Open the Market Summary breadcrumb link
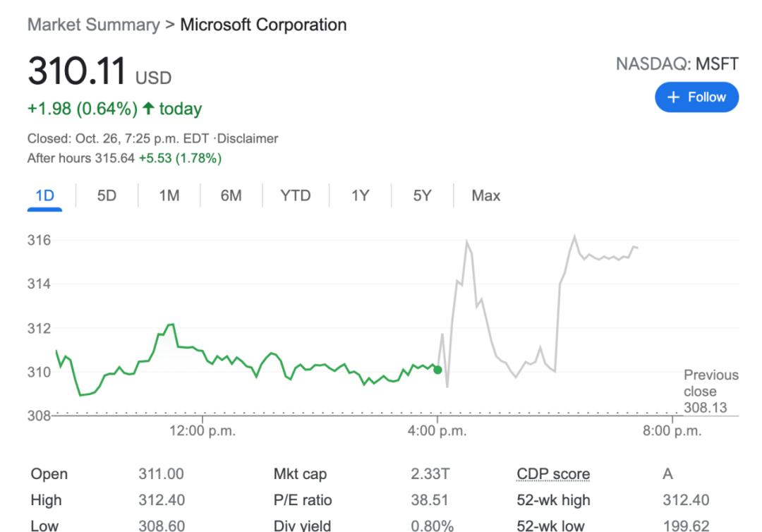Screen dimensions: 762x532 (93, 25)
